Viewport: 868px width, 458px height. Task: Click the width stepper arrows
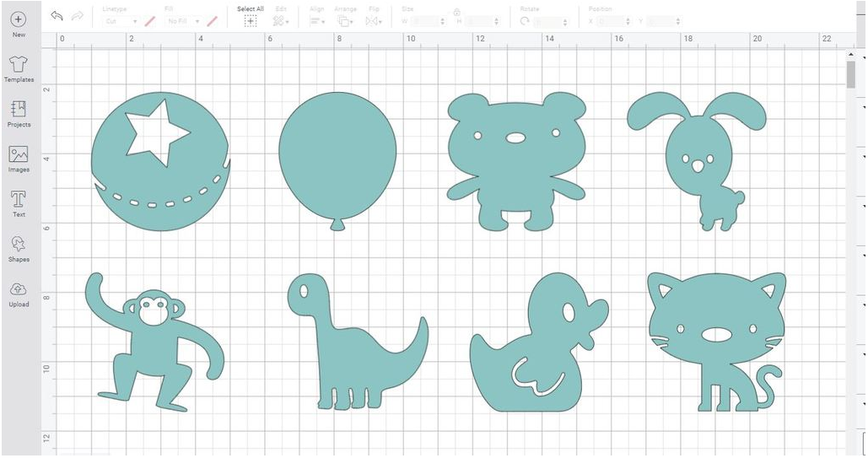[x=442, y=21]
